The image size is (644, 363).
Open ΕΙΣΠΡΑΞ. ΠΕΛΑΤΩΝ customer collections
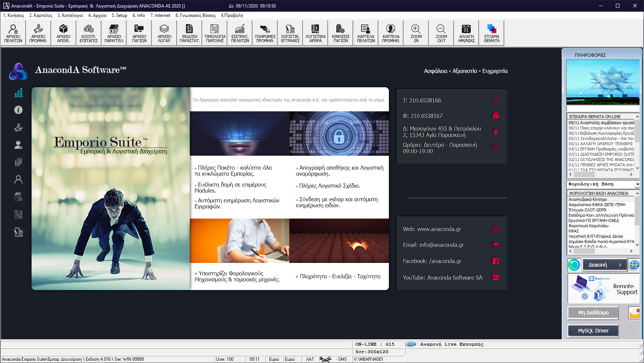pyautogui.click(x=240, y=33)
